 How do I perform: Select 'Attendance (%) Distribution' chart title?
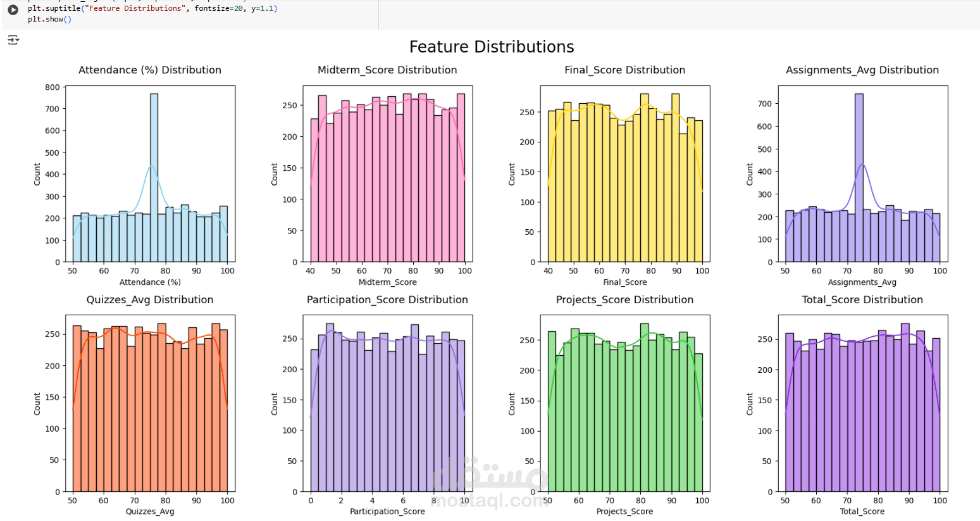[150, 70]
